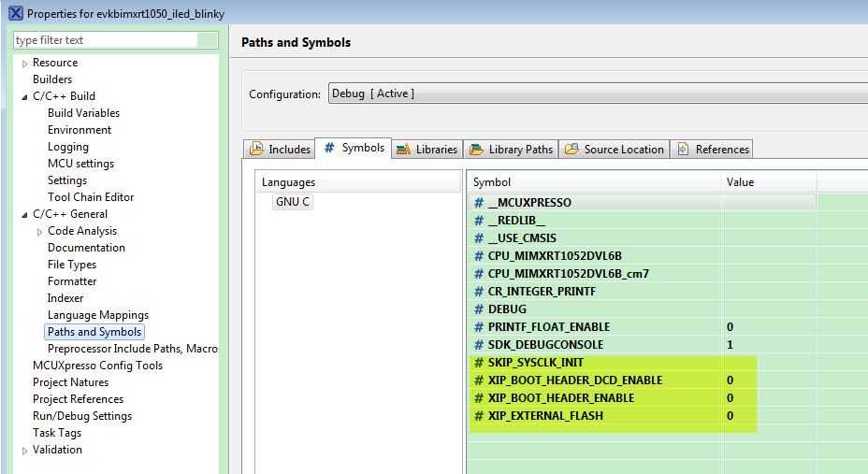Click the Includes tab icon
Viewport: 868px width, 474px height.
pos(256,149)
